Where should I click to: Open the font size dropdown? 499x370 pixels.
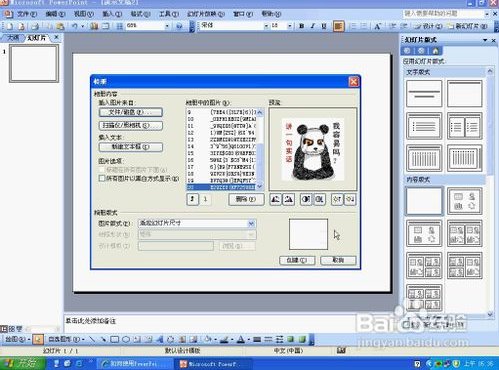[x=289, y=26]
